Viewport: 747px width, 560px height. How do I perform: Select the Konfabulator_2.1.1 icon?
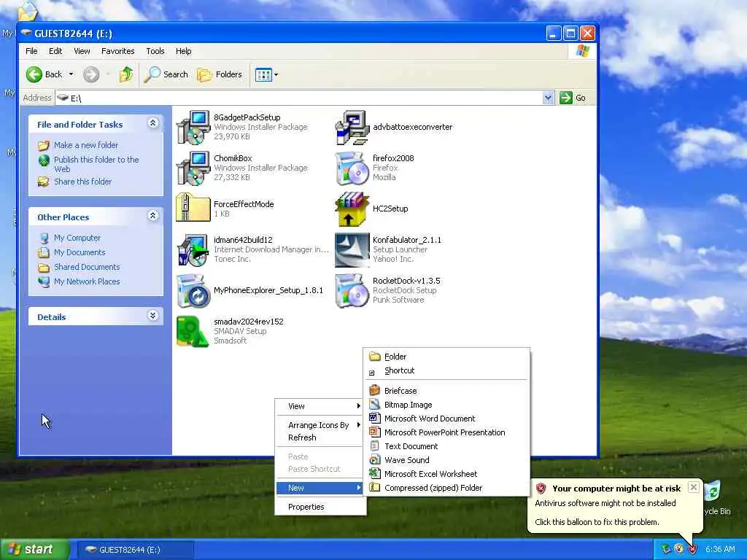[352, 250]
